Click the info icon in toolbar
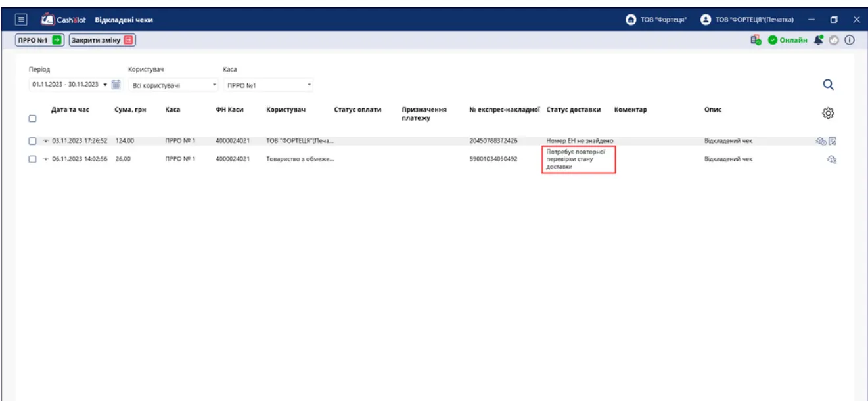 849,40
